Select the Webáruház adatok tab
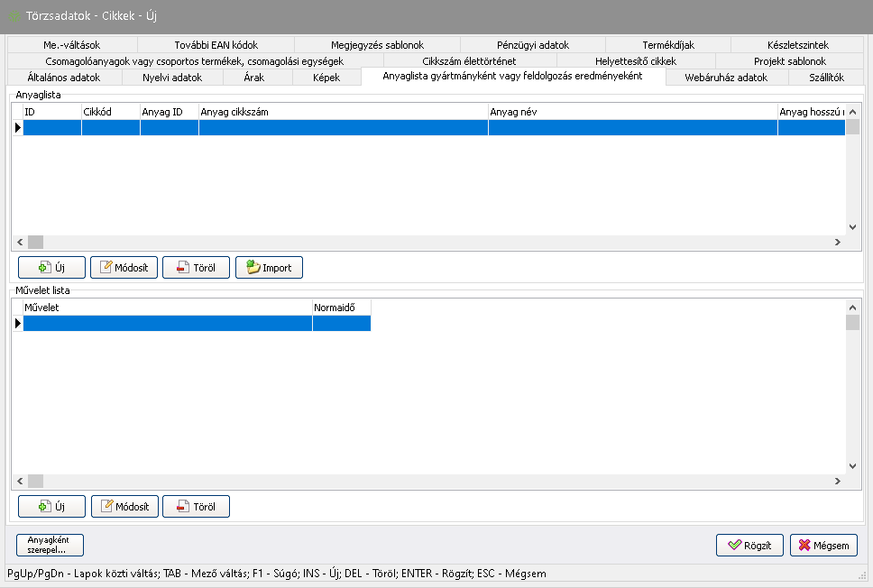 726,78
